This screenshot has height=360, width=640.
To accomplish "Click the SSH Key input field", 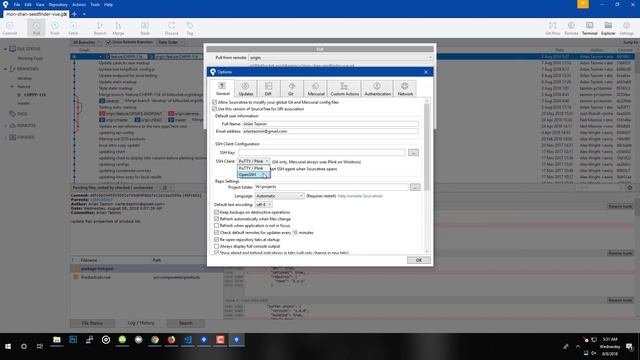I will click(322, 152).
